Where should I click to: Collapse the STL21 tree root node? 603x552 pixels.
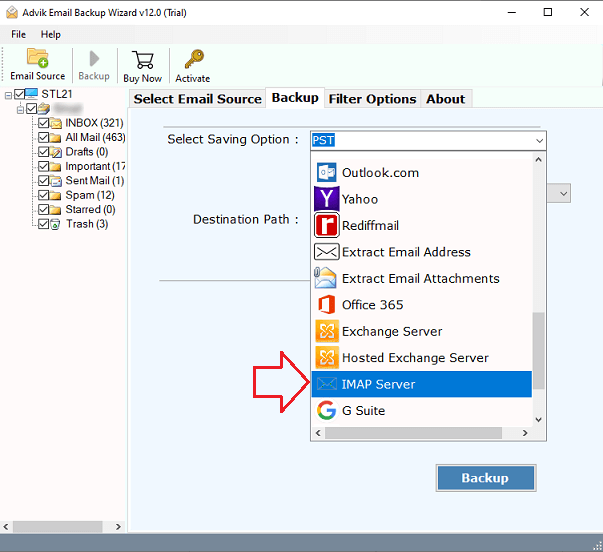[x=8, y=94]
